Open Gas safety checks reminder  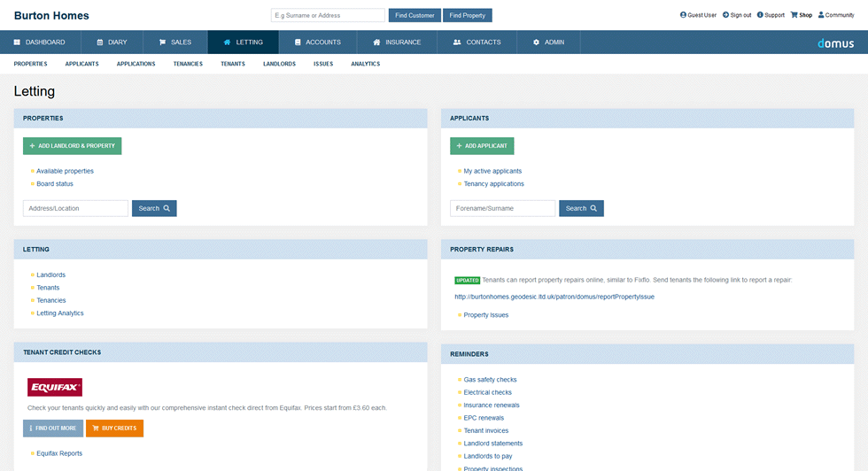(x=490, y=380)
